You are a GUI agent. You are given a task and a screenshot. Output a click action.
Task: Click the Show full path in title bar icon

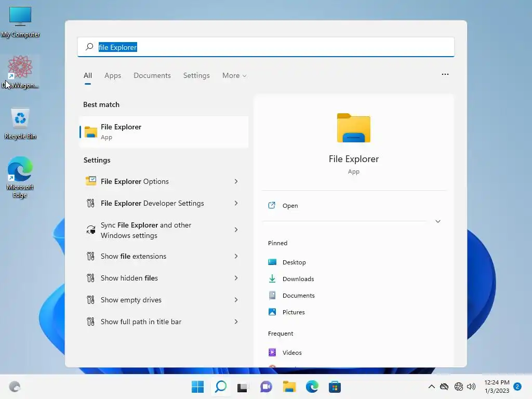click(x=90, y=322)
